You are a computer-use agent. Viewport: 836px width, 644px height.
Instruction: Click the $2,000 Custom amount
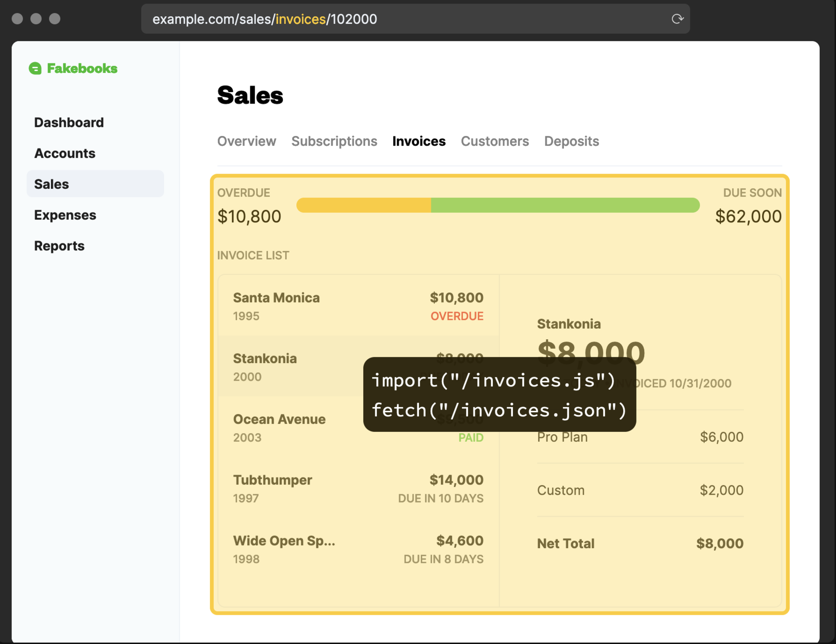point(721,490)
